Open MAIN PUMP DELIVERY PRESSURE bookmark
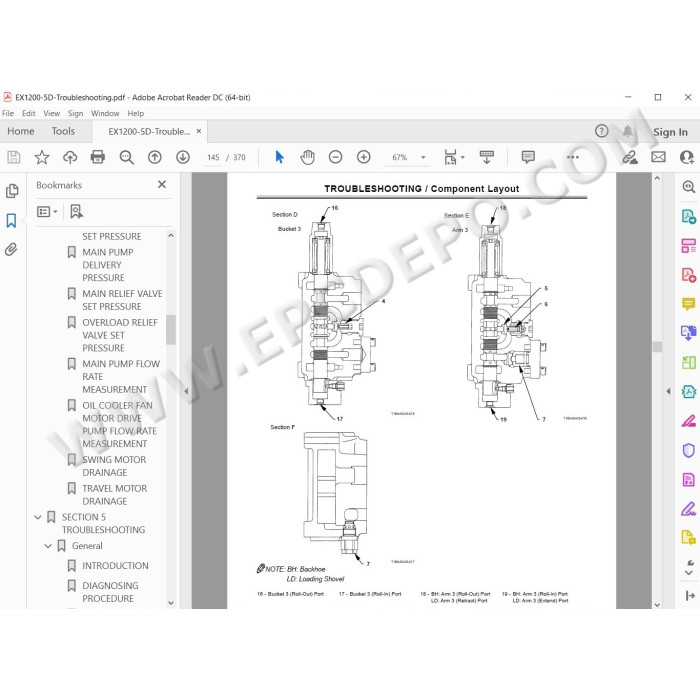 point(108,265)
